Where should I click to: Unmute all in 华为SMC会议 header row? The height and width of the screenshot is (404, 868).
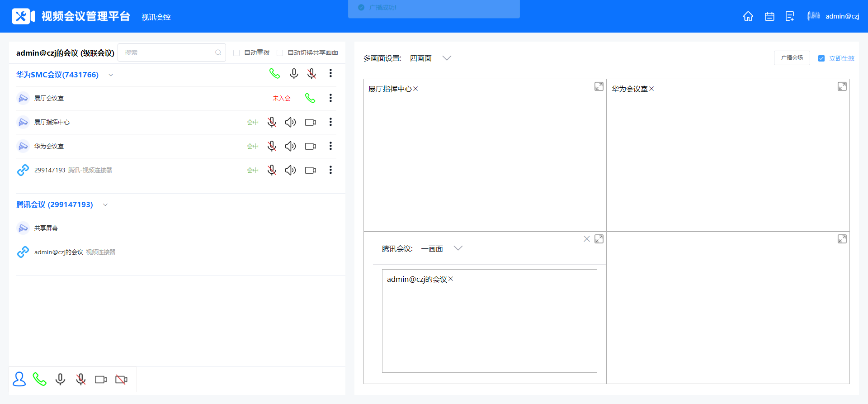pyautogui.click(x=294, y=73)
